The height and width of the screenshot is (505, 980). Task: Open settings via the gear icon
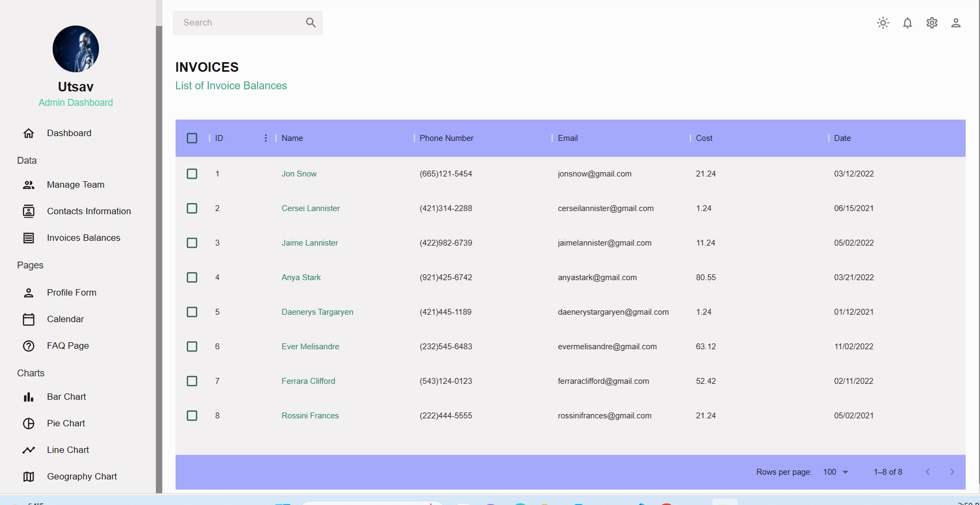click(x=932, y=23)
